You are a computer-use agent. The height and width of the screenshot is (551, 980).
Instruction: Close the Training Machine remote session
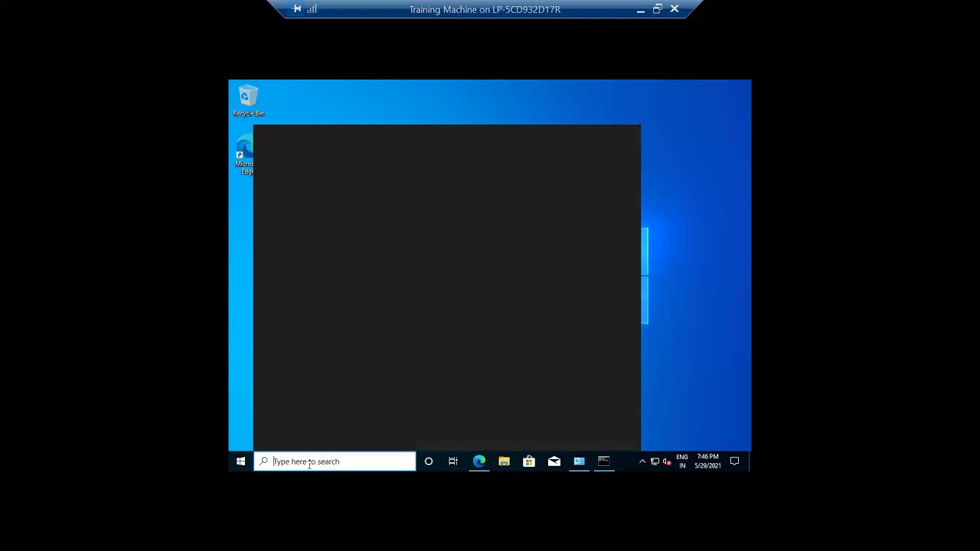coord(675,9)
